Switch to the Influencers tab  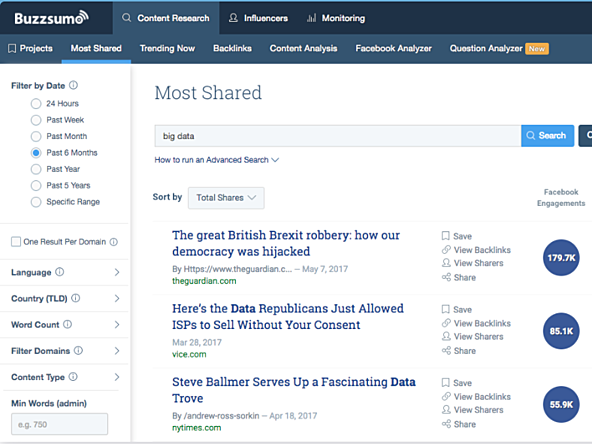click(x=259, y=18)
